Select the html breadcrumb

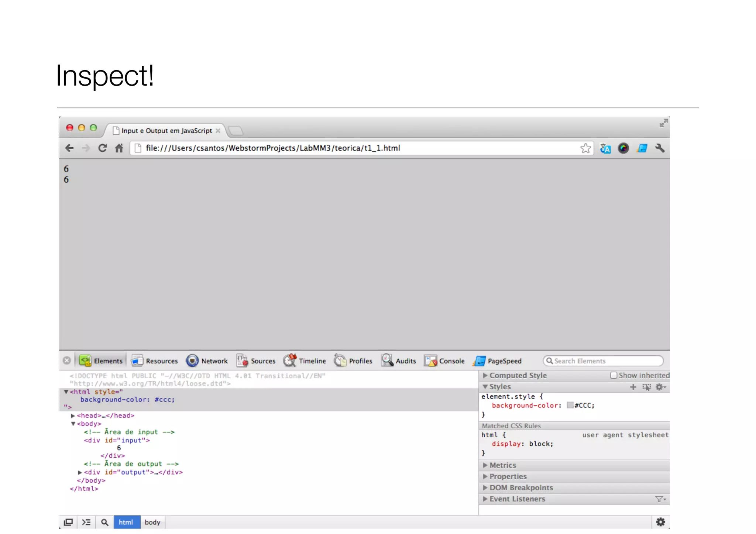click(127, 522)
